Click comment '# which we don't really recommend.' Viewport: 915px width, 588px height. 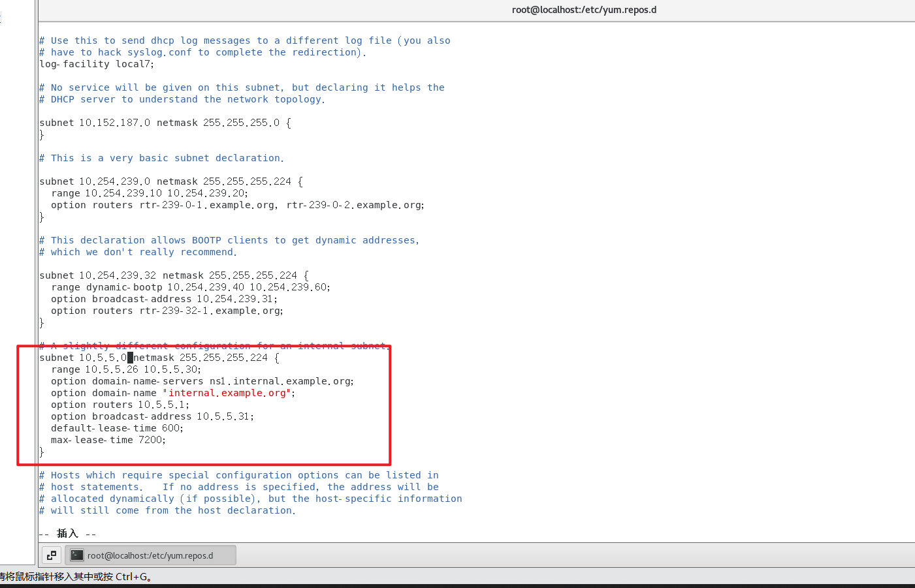138,252
